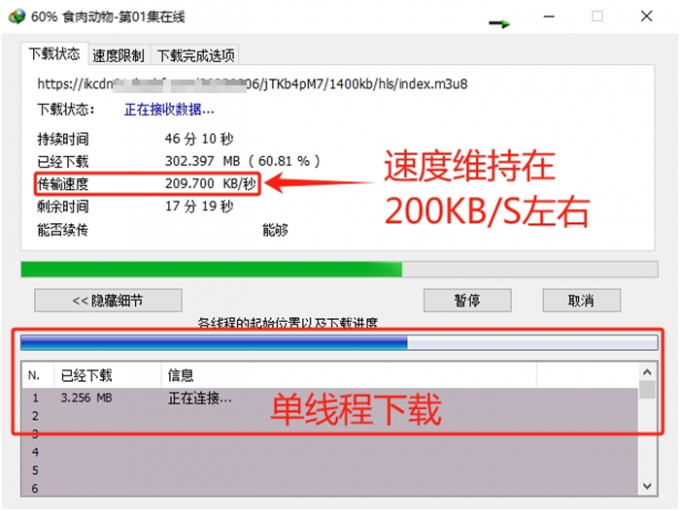Viewport: 680px width, 511px height.
Task: Open the 下载完成选项 tab
Action: pos(196,55)
